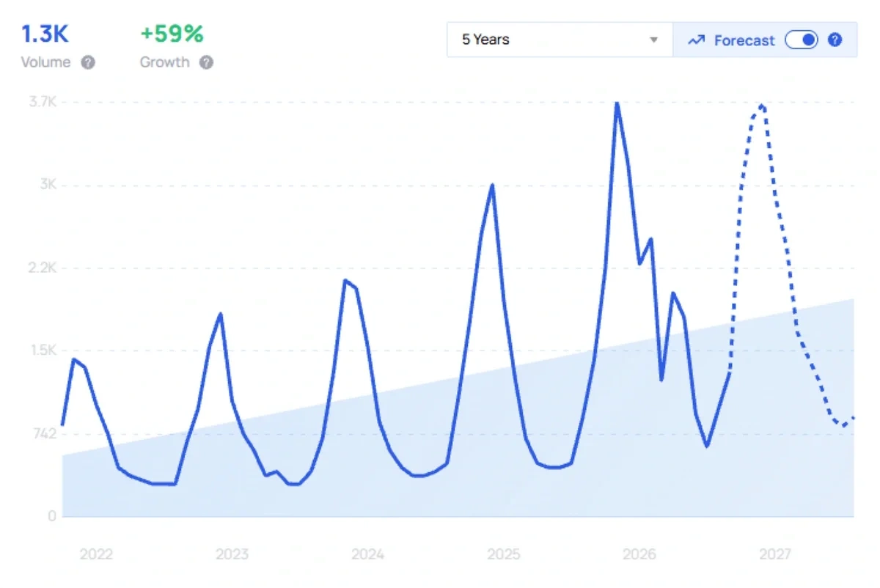880x588 pixels.
Task: Click the +59% growth value
Action: tap(172, 34)
